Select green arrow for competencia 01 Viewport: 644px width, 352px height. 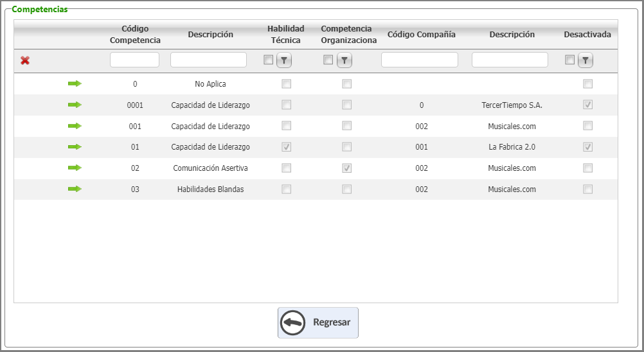[75, 147]
